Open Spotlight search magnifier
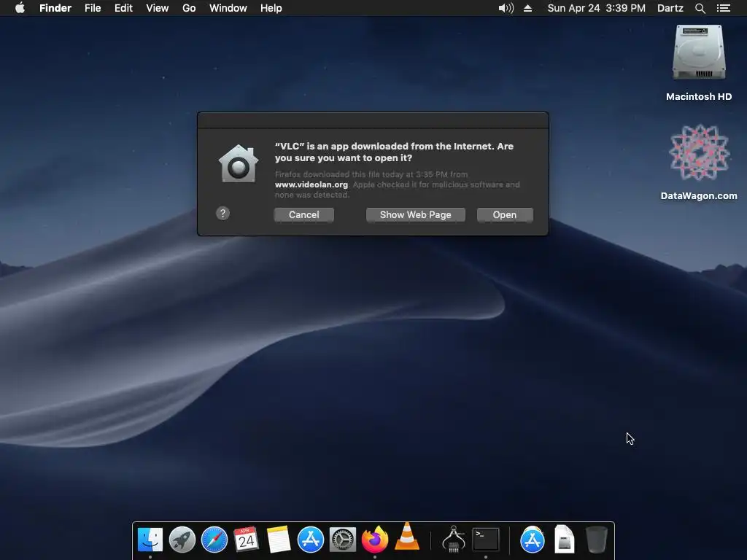This screenshot has width=747, height=560. (700, 8)
